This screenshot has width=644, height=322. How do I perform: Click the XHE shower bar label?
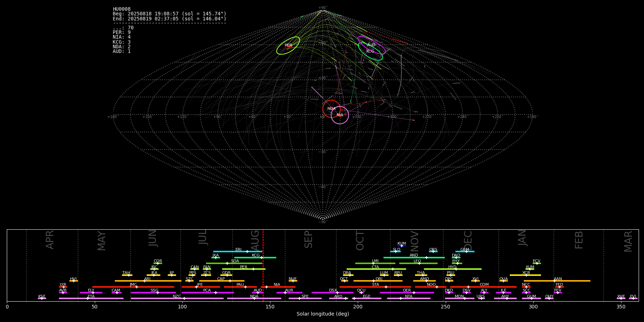(x=621, y=297)
